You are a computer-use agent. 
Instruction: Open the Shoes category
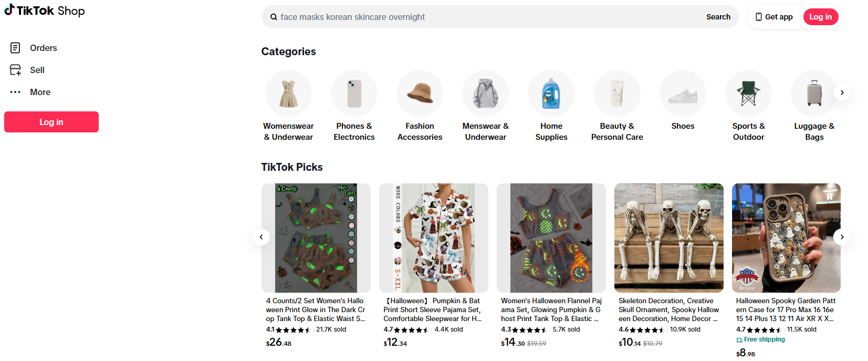click(682, 93)
